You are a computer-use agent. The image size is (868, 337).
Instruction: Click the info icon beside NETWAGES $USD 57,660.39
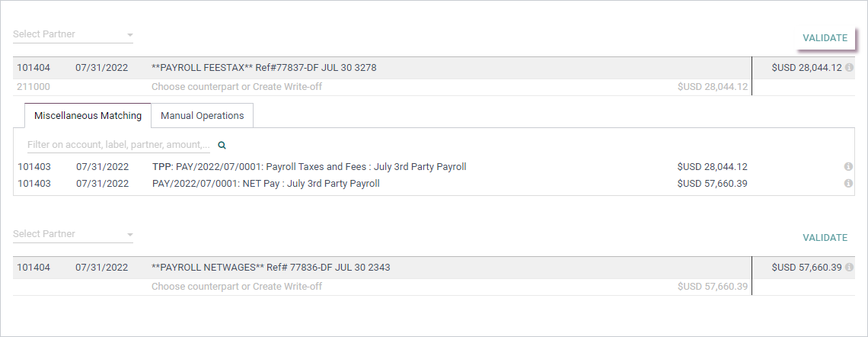(x=849, y=267)
